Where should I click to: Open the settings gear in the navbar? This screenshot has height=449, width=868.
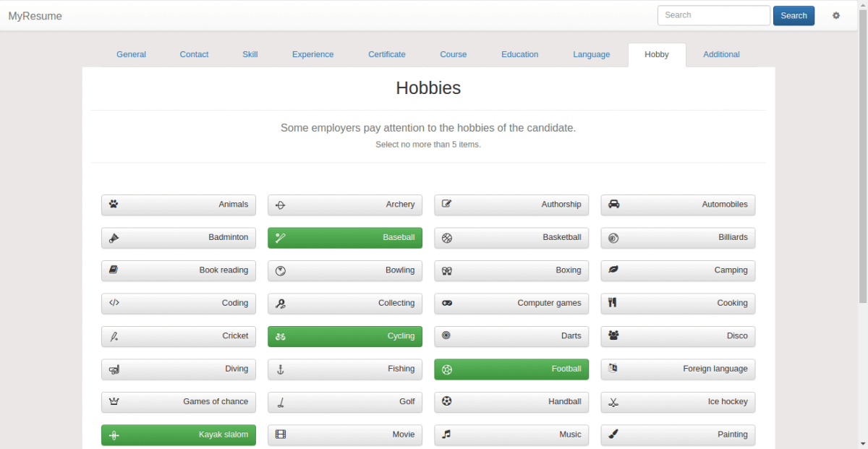click(x=836, y=15)
